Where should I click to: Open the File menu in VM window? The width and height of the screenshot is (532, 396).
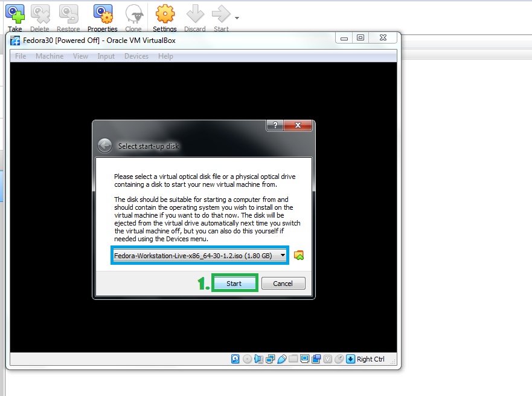(x=21, y=56)
